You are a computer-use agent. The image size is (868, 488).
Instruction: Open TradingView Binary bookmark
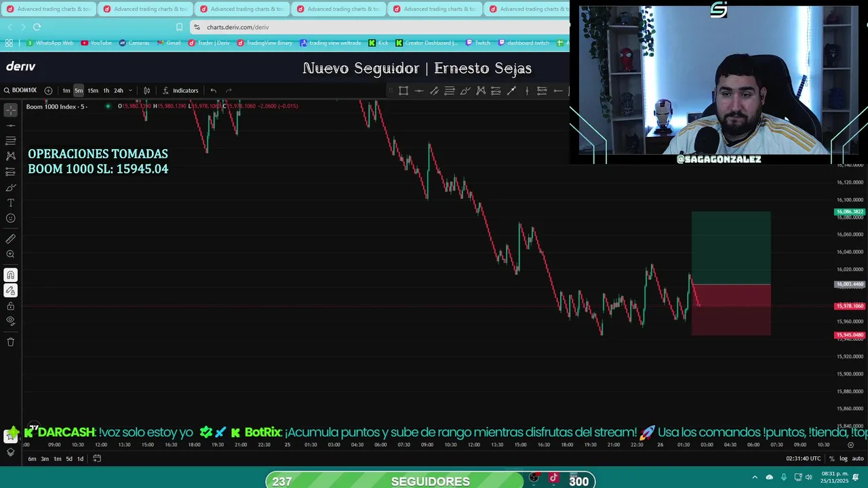tap(264, 43)
